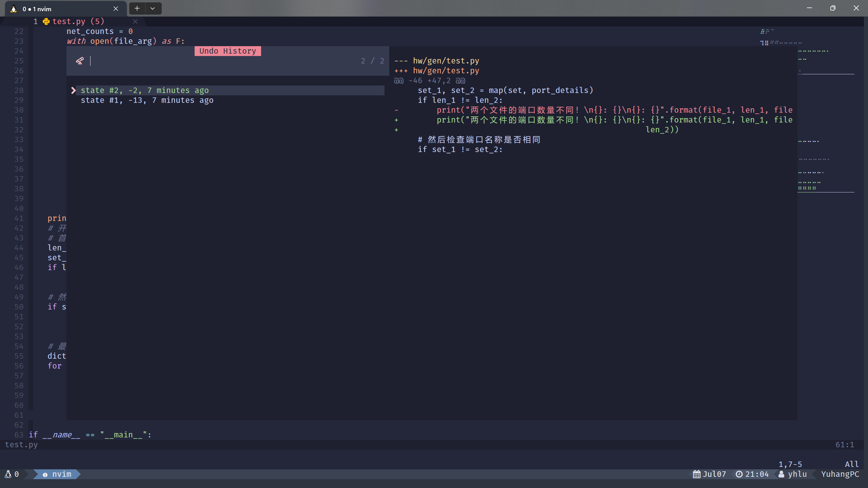The width and height of the screenshot is (868, 488).
Task: Click the selection caret beside state #2
Action: [73, 90]
